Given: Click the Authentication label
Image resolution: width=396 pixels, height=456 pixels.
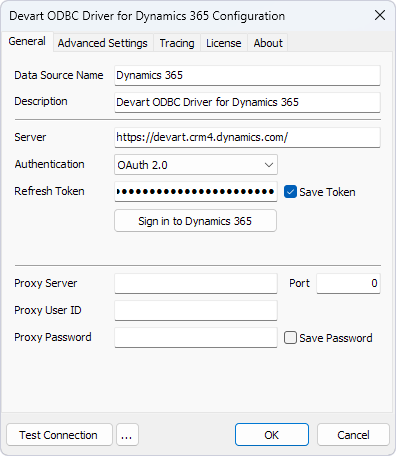Looking at the screenshot, I should click(49, 164).
